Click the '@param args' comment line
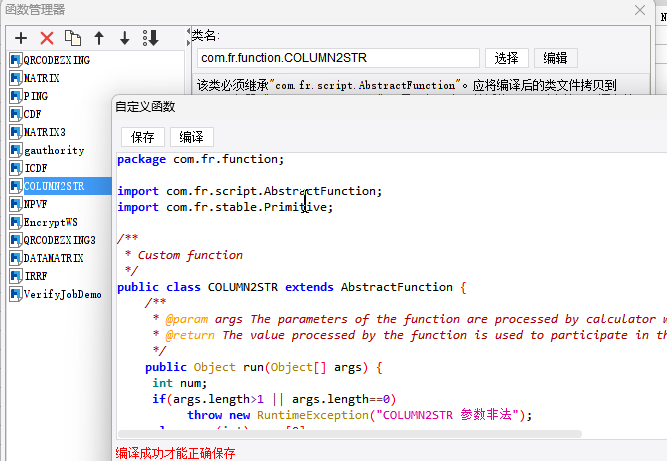This screenshot has height=461, width=667. tap(410, 319)
